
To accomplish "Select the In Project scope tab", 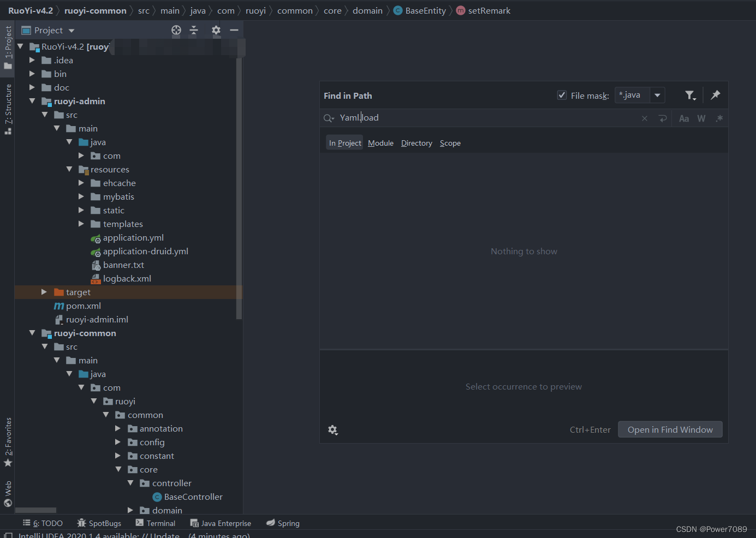I will click(345, 143).
